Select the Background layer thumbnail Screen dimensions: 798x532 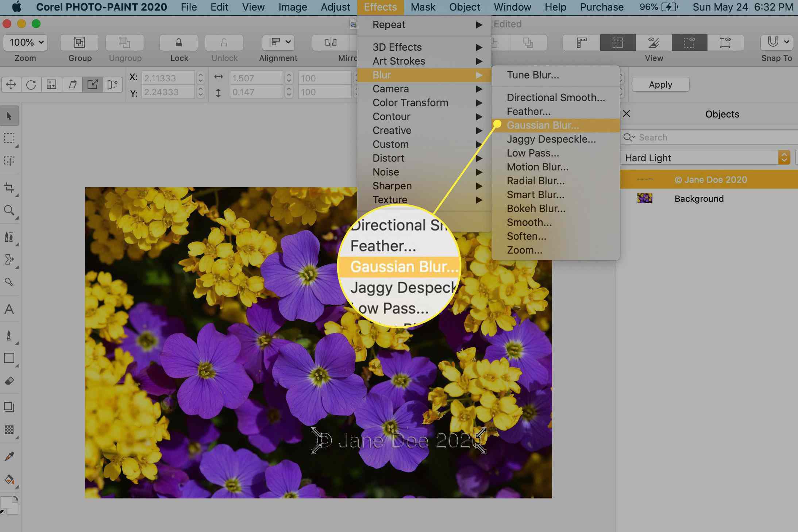pos(645,198)
